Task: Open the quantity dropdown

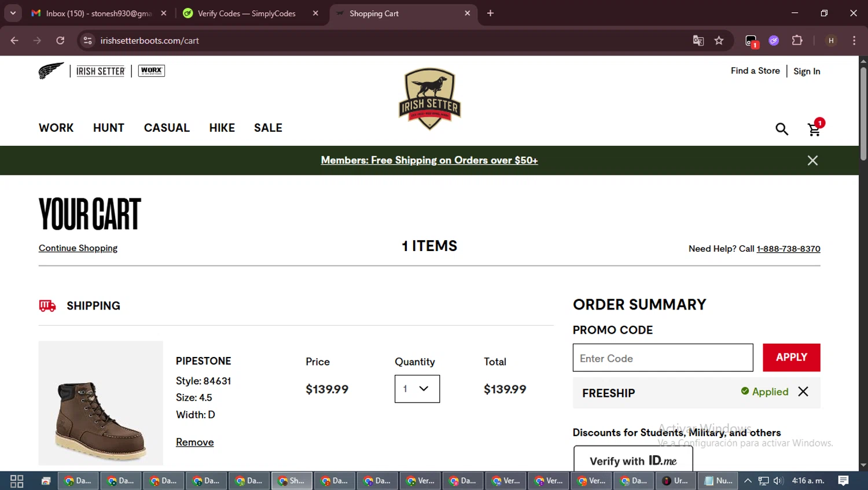Action: point(417,389)
